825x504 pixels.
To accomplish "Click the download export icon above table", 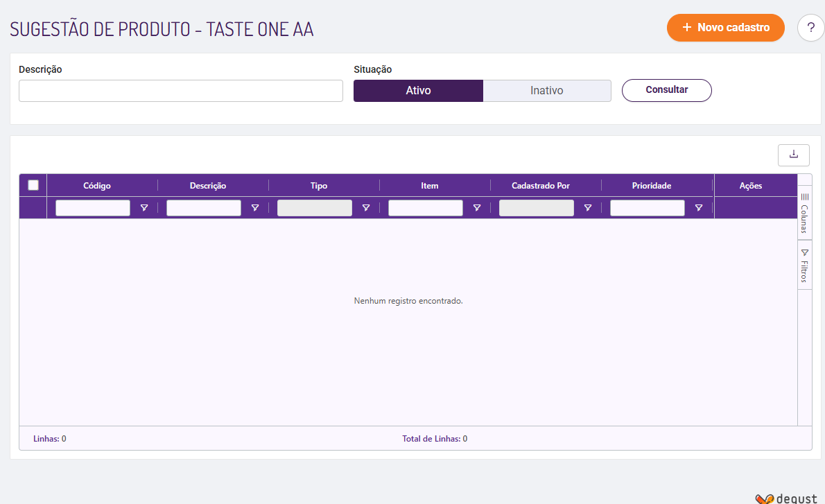I will click(x=793, y=155).
